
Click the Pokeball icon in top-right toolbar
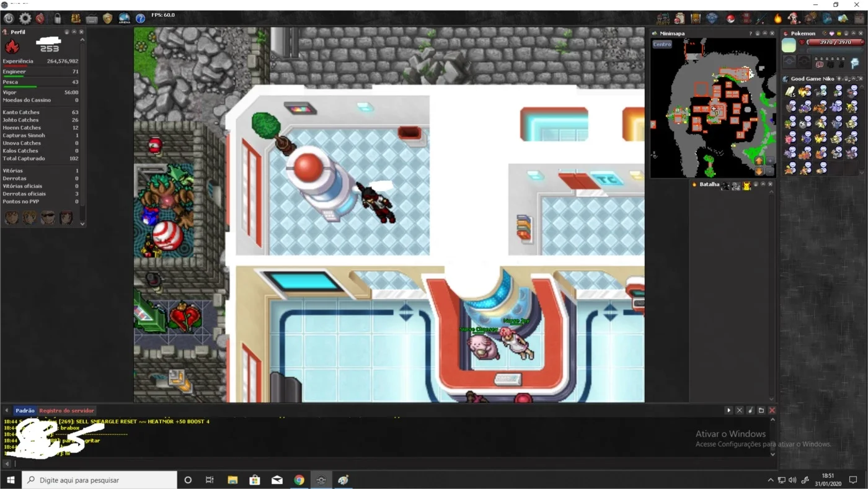[731, 19]
